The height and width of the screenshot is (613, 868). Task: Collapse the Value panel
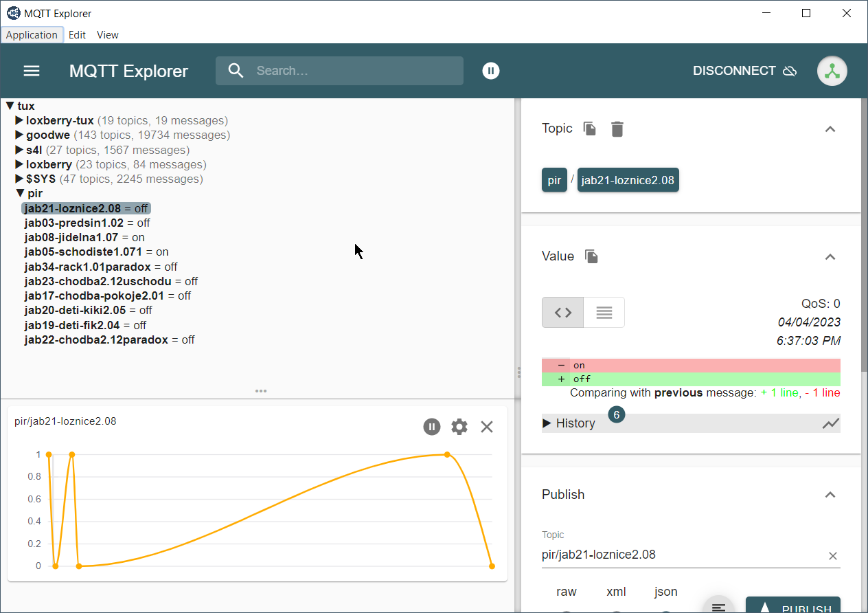click(x=830, y=256)
